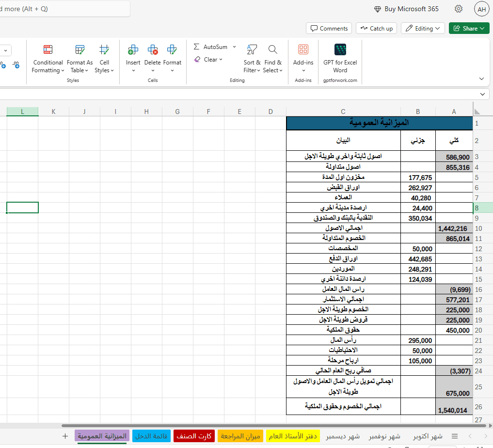Viewport: 493px width, 448px height.
Task: Open settings gear icon
Action: (x=459, y=9)
